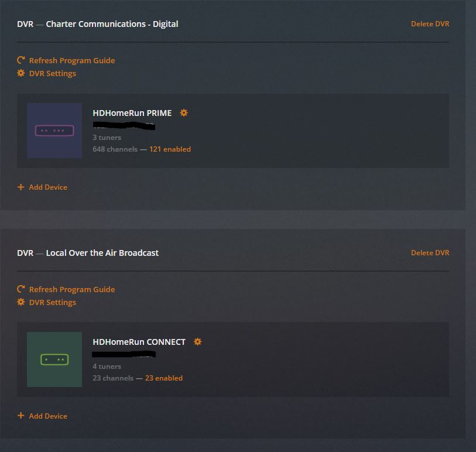Screen dimensions: 476x452
Task: Open DVR Settings for Charter Communications
Action: 53,73
